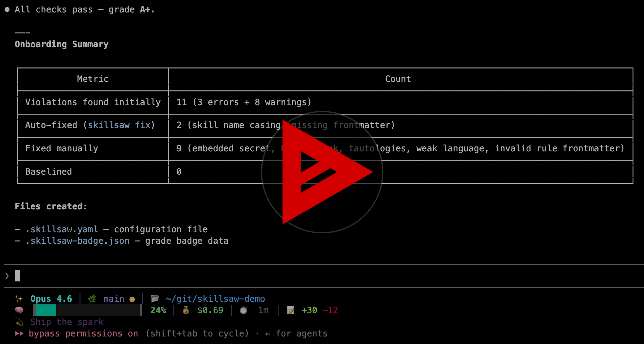Click the Count column header

[398, 79]
